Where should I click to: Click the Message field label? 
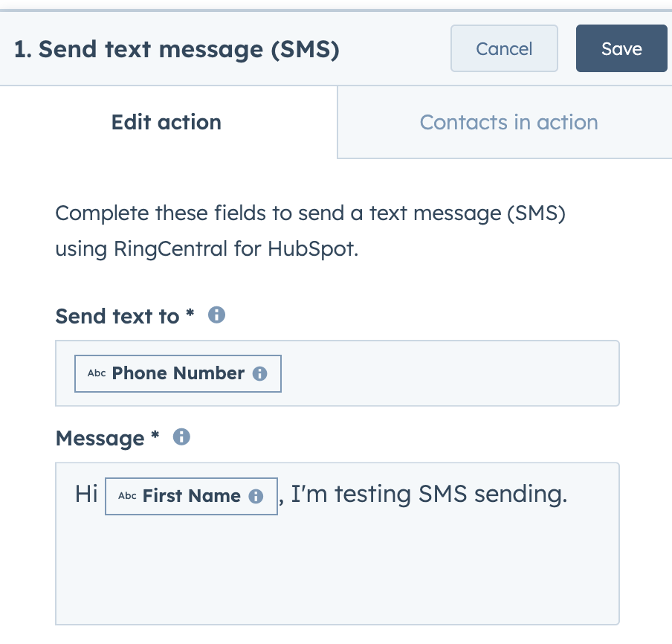click(107, 439)
